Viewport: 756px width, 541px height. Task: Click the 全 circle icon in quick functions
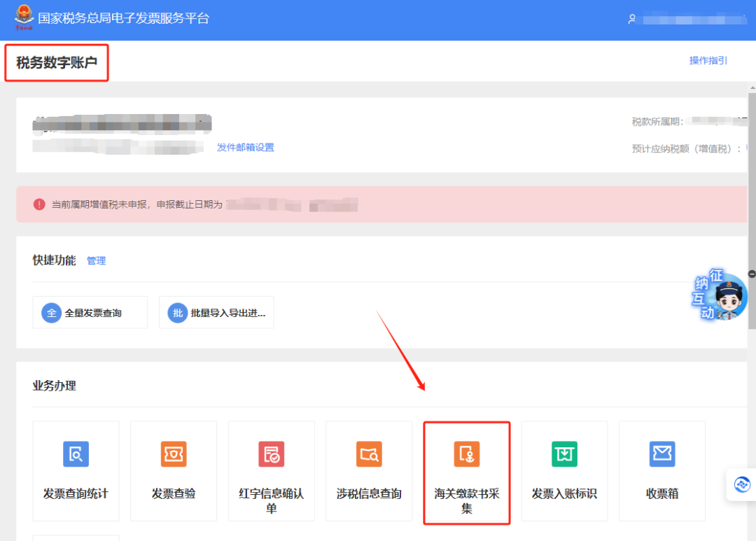click(x=52, y=313)
